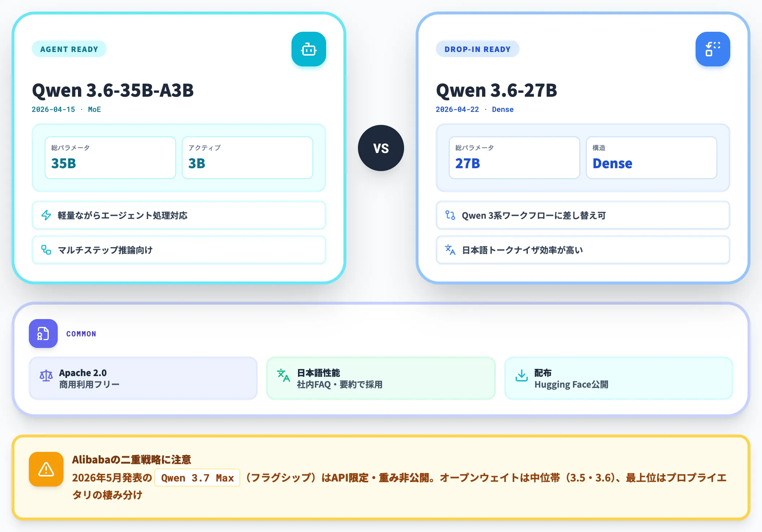Click the 総パラメータ label on the 27B box

(475, 148)
